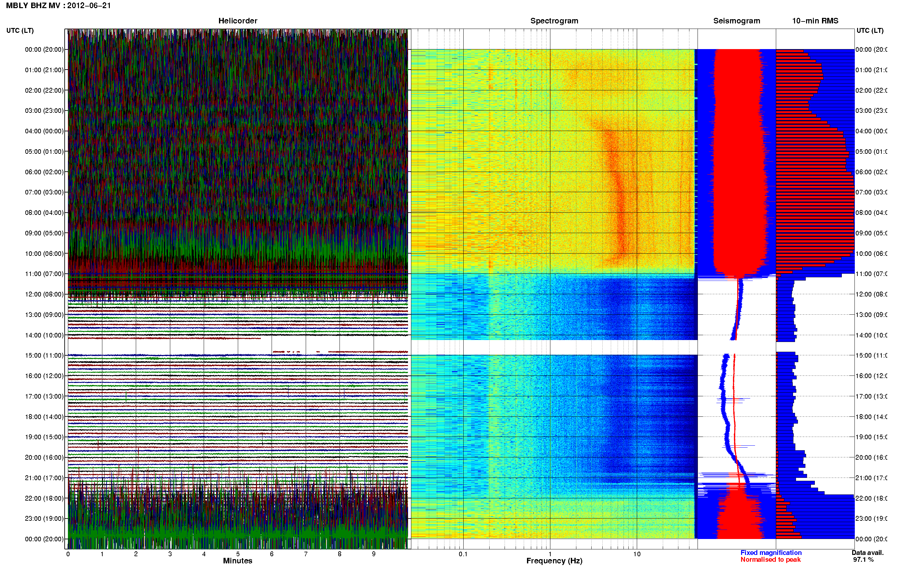Select the helicorder time label '12:00 (08:00)'
Viewport: 924px width, 578px height.
point(44,294)
